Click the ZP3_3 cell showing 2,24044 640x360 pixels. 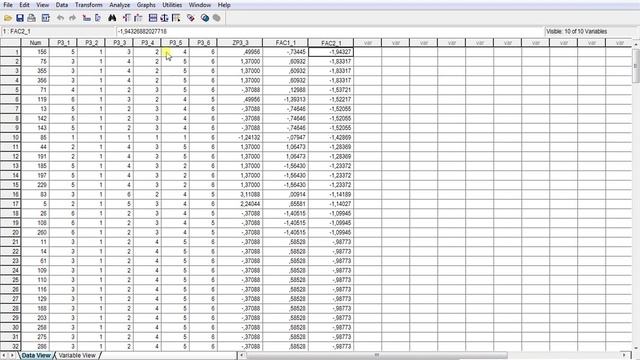pyautogui.click(x=240, y=204)
